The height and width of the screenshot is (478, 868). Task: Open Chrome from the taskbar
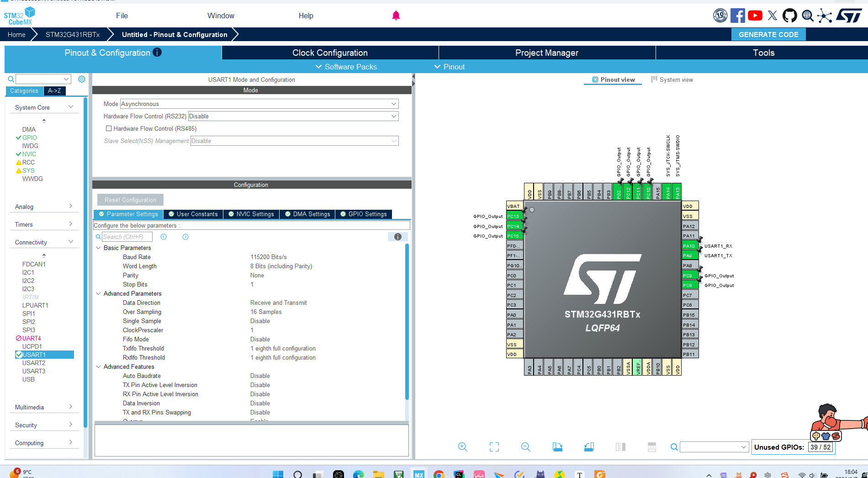pos(439,474)
